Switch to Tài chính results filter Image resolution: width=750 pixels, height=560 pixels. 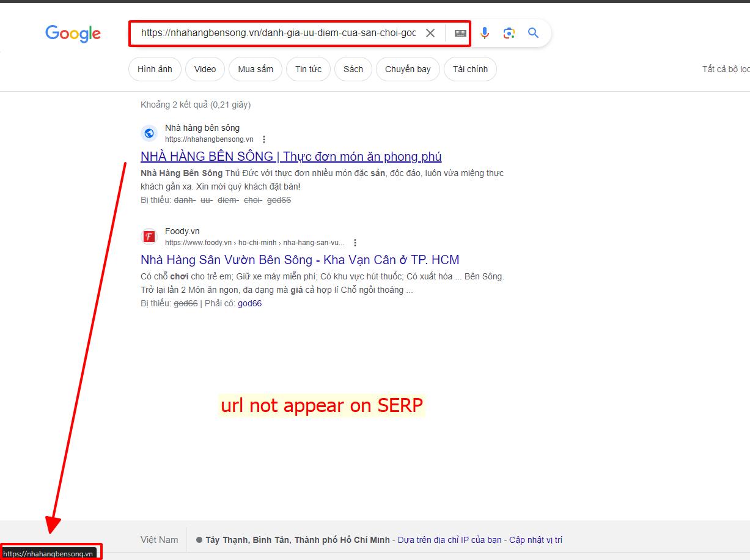point(470,69)
